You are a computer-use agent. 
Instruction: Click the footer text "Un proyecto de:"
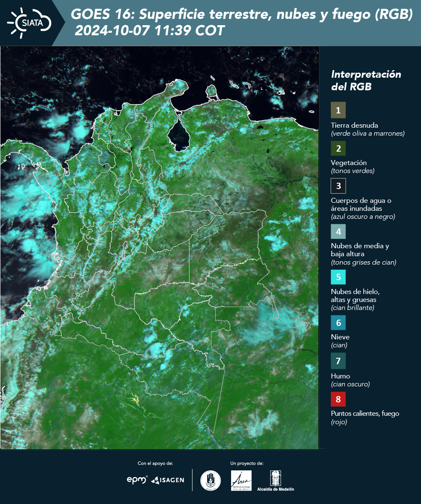247,463
